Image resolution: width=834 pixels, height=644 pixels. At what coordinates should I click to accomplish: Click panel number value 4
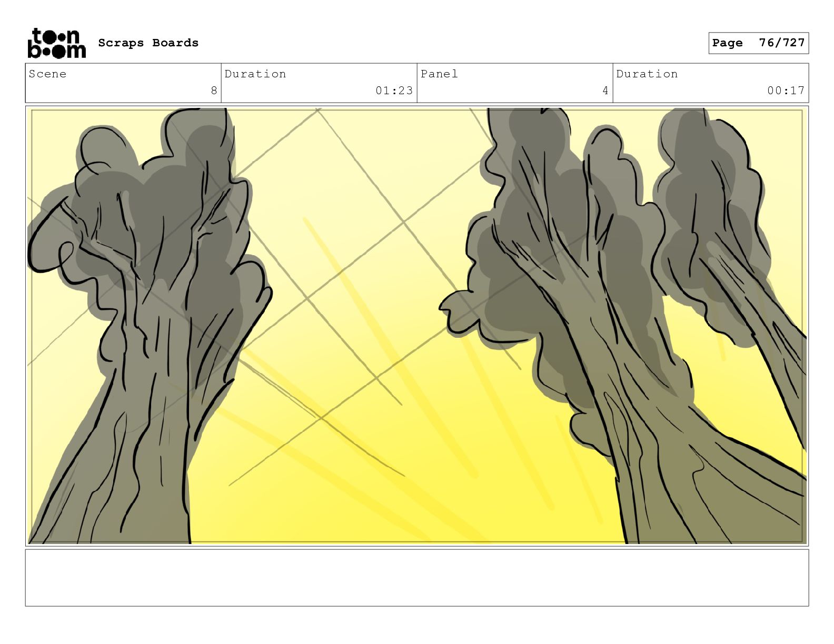[605, 90]
